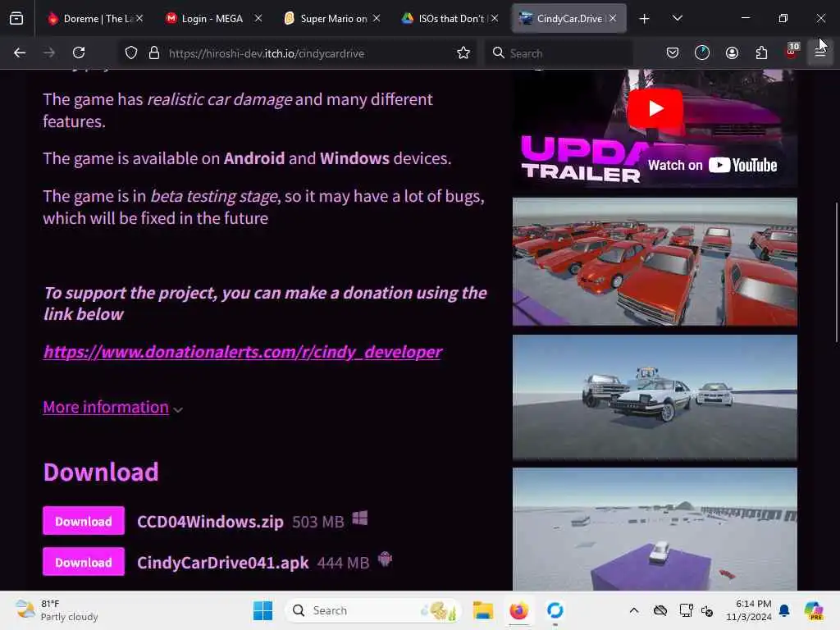840x630 pixels.
Task: Close the Login - MEGA tab
Action: [258, 19]
